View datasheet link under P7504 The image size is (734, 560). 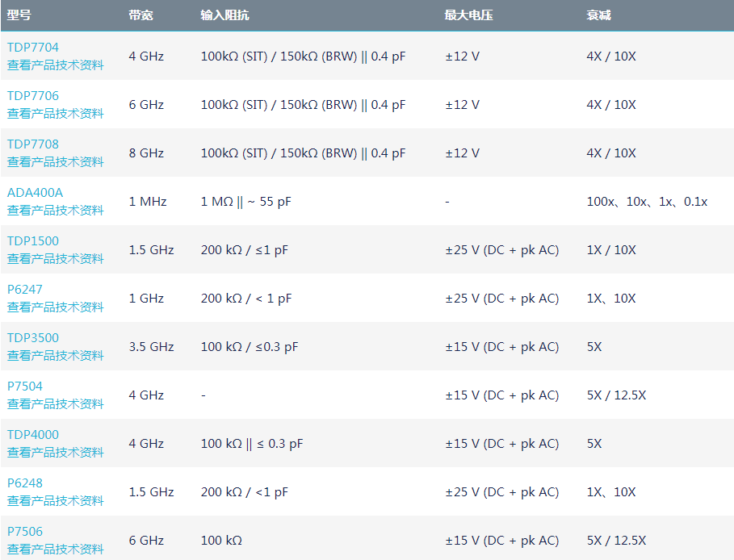click(55, 403)
